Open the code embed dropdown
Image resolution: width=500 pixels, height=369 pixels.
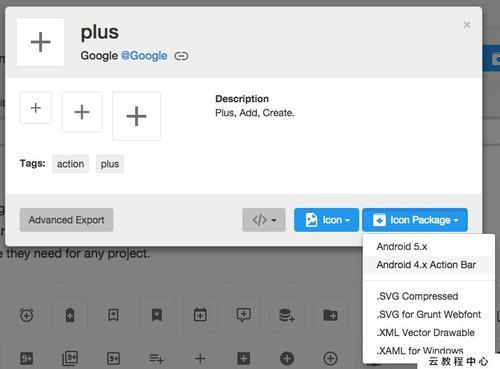pyautogui.click(x=264, y=220)
